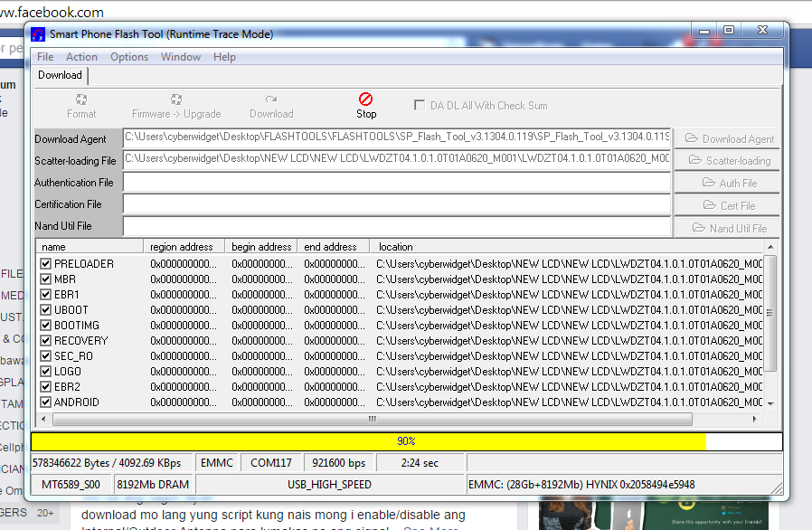This screenshot has width=812, height=530.
Task: Enable DA DL All With Check Sum
Action: 420,105
